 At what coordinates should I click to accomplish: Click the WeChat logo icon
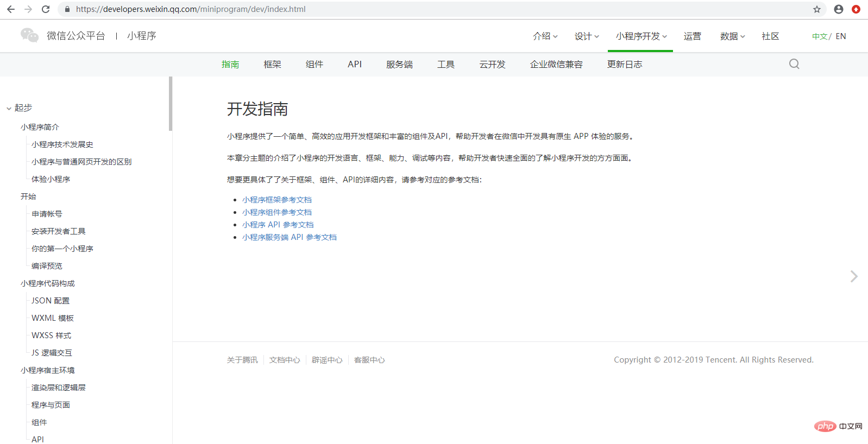pos(29,35)
